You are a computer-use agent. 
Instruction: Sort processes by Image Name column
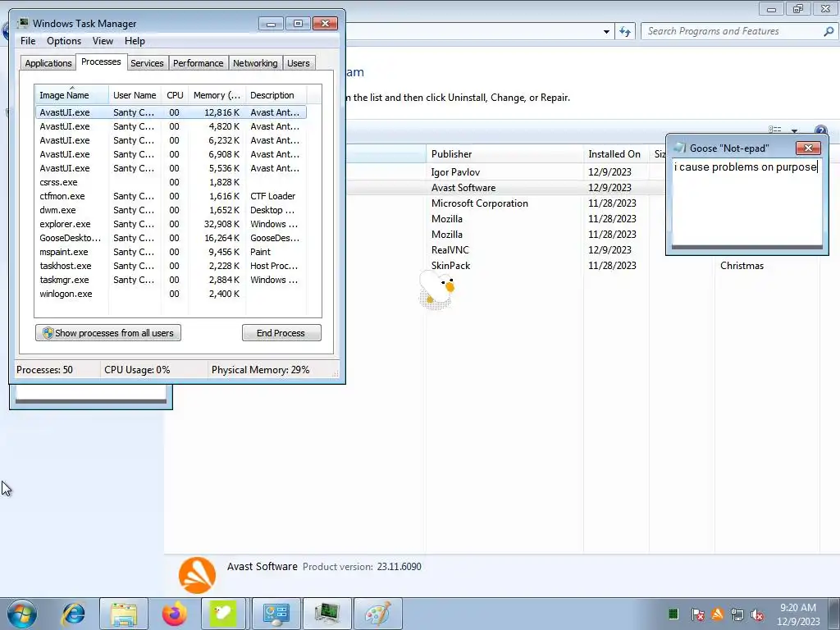point(72,95)
